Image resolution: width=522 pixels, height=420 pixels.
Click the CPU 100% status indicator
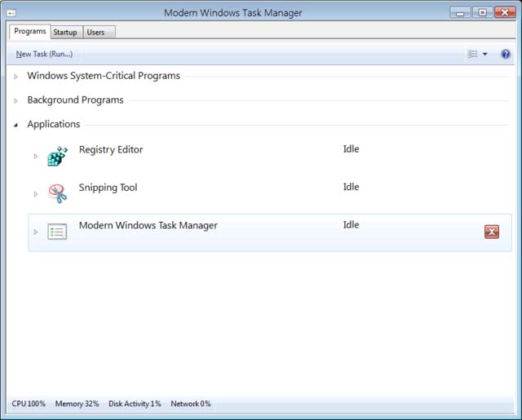click(x=29, y=404)
